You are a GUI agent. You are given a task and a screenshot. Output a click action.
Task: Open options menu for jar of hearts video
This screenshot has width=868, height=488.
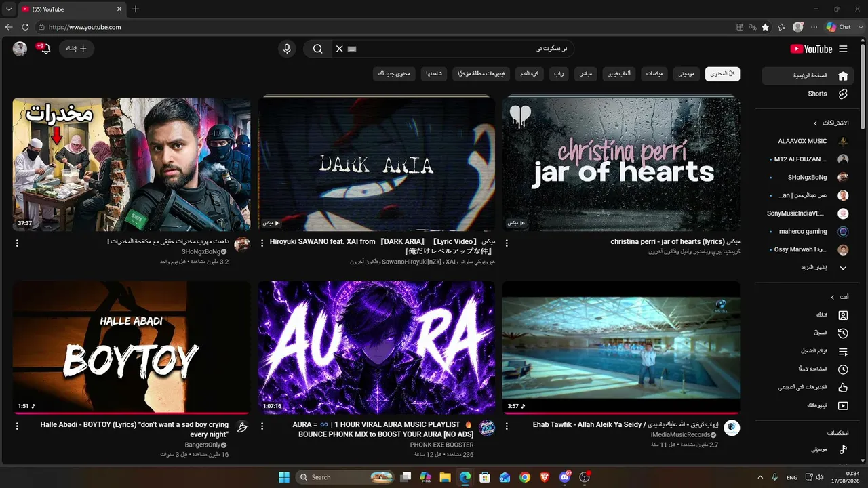coord(507,243)
